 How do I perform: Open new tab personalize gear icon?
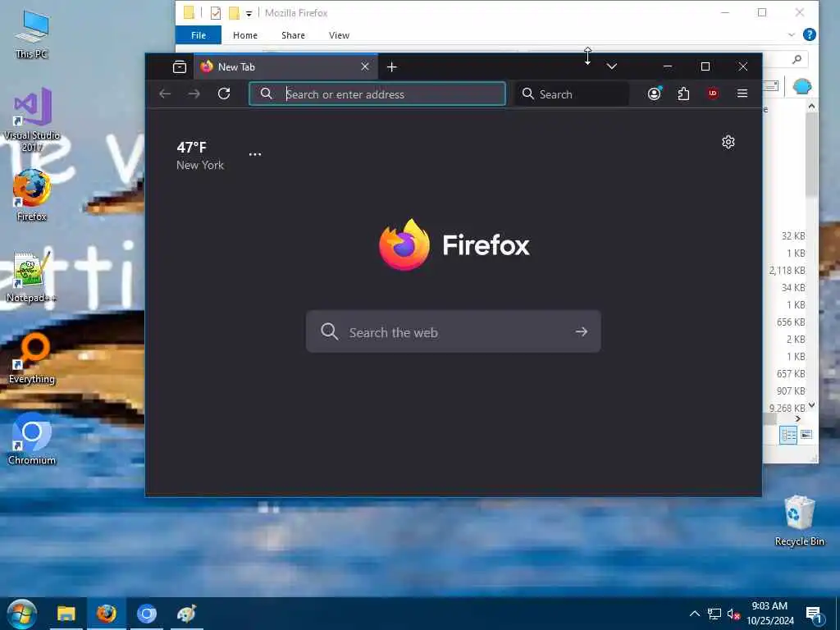point(728,142)
